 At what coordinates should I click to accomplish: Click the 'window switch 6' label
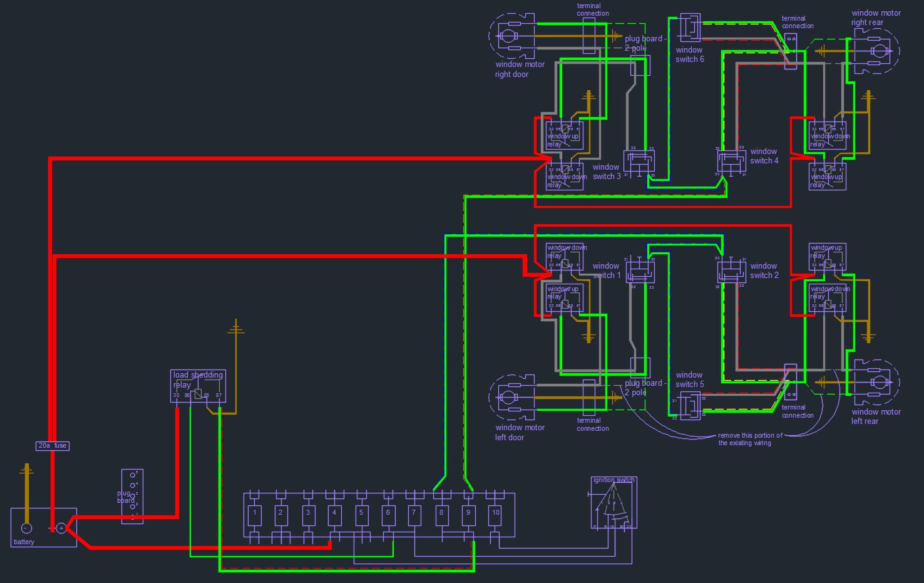click(689, 54)
